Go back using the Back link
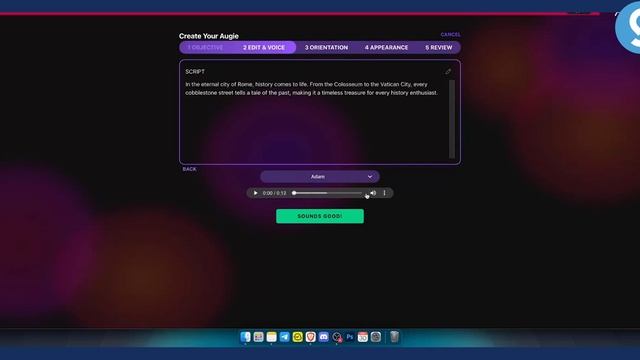The height and width of the screenshot is (360, 640). coord(189,169)
